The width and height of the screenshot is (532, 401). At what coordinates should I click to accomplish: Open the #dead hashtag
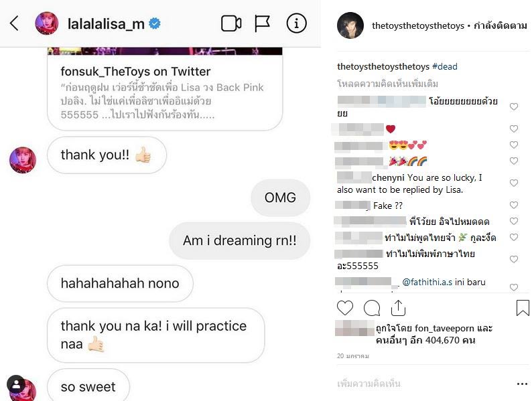(x=444, y=66)
